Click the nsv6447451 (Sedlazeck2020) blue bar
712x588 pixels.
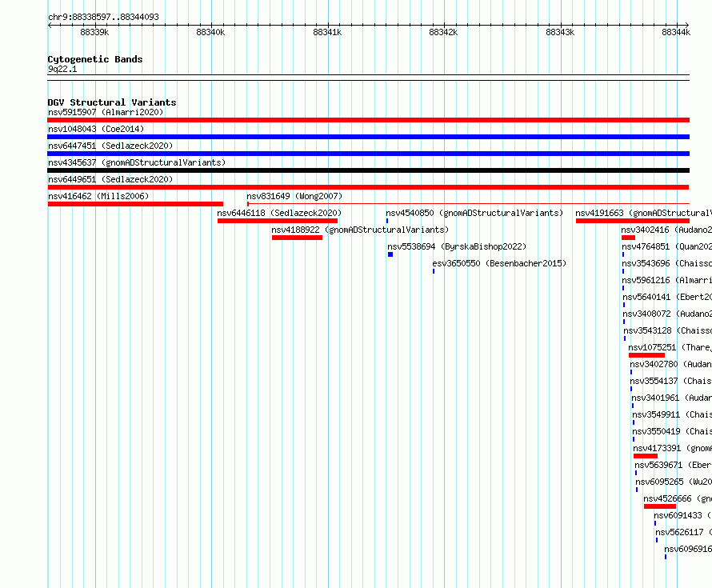[368, 154]
